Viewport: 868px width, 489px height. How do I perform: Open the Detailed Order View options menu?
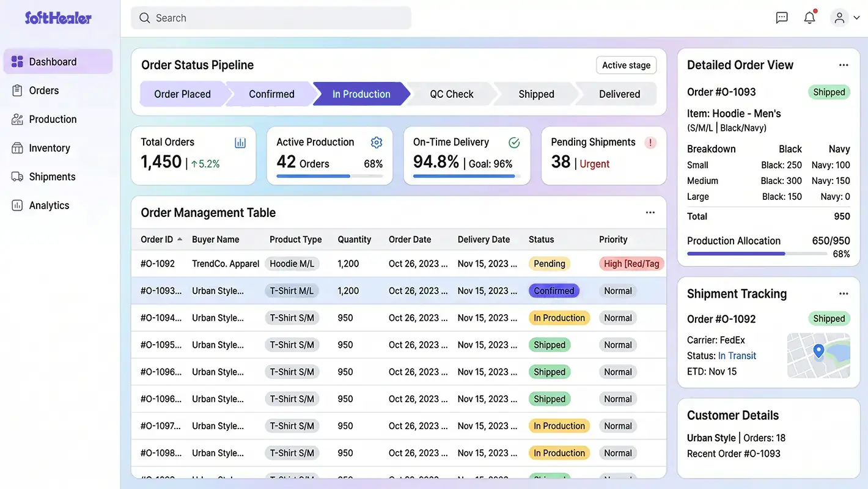844,64
